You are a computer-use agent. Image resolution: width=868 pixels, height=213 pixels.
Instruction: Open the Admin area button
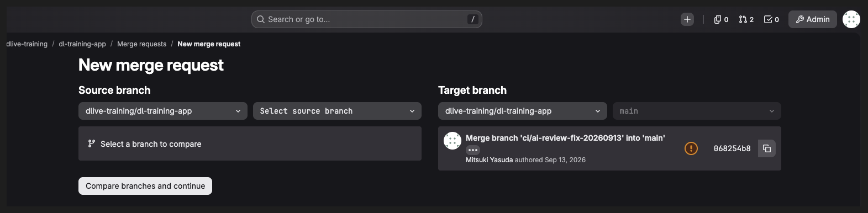(x=812, y=19)
